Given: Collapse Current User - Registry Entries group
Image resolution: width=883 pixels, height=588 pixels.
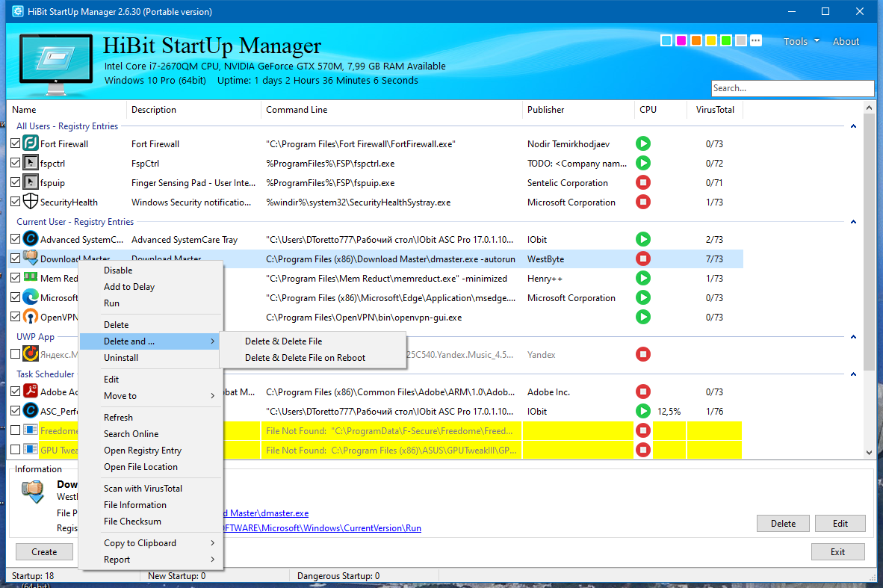Looking at the screenshot, I should (853, 222).
